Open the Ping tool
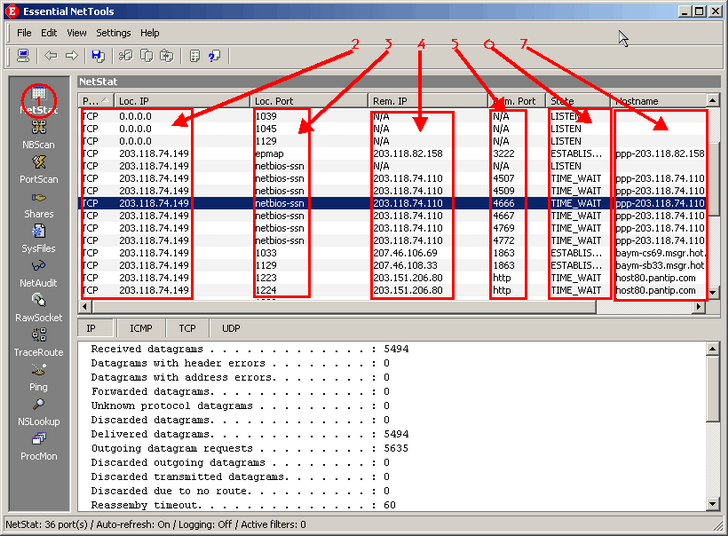The height and width of the screenshot is (536, 728). pos(39,378)
